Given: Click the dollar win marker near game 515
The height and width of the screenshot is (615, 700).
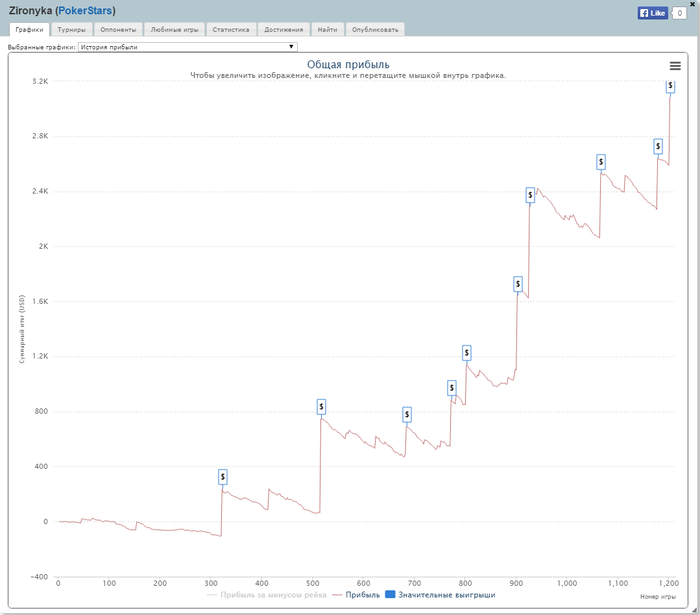Looking at the screenshot, I should click(321, 407).
